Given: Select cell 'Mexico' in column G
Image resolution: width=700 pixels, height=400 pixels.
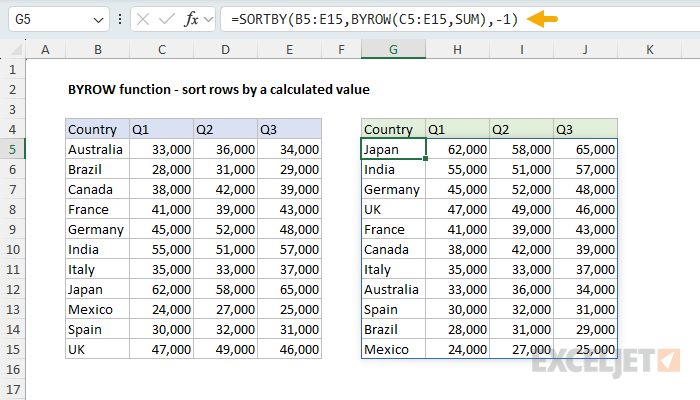Looking at the screenshot, I should pos(393,350).
